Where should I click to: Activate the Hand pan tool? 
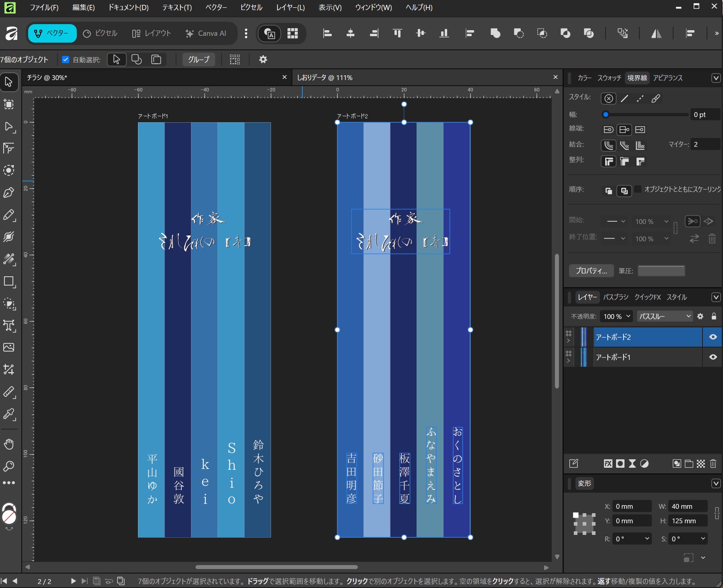coord(8,444)
